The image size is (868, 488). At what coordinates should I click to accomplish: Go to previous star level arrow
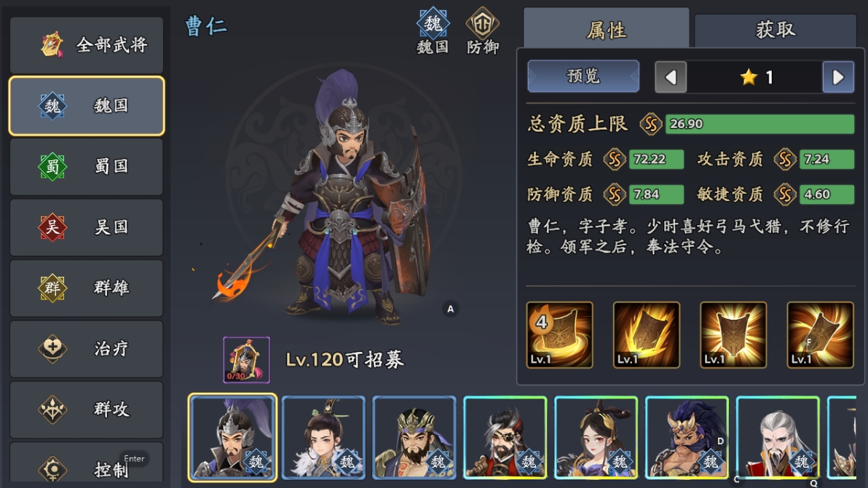[x=671, y=77]
